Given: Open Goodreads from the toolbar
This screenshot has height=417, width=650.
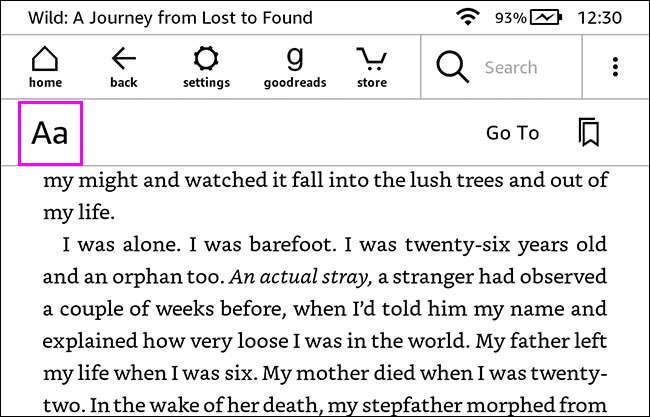Looking at the screenshot, I should coord(294,66).
